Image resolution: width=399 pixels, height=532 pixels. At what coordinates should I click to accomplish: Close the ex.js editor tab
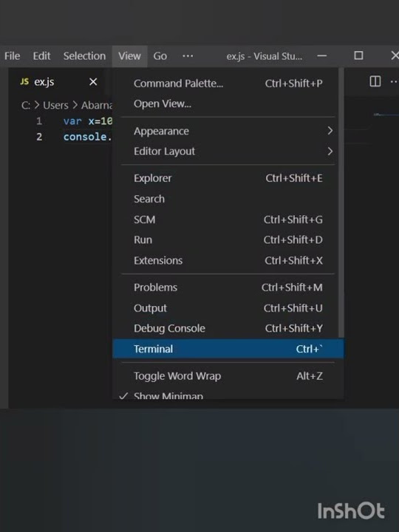point(93,82)
